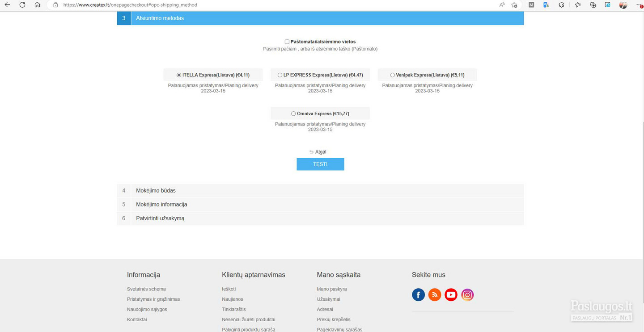Tick the Paštomatai/atsiėmimo vietos checkbox

(287, 42)
